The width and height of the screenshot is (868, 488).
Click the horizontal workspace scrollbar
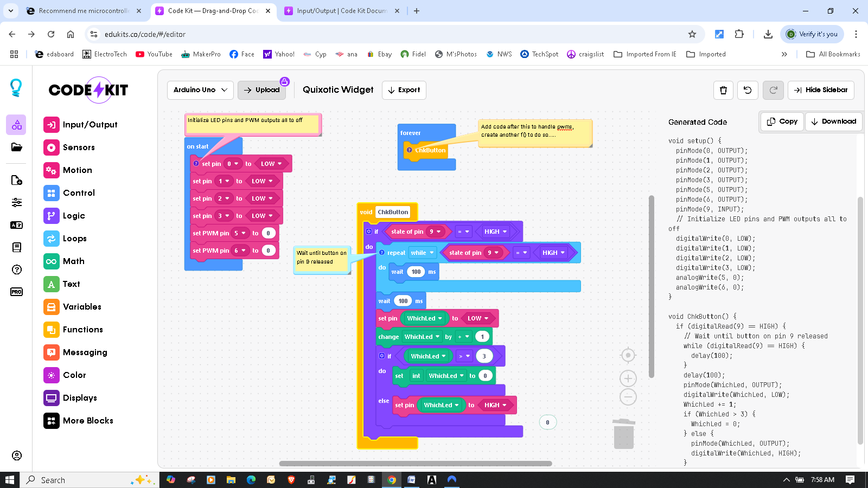pyautogui.click(x=416, y=464)
